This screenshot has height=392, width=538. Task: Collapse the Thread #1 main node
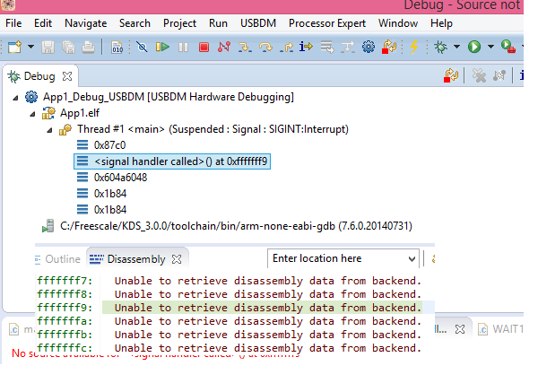point(49,130)
